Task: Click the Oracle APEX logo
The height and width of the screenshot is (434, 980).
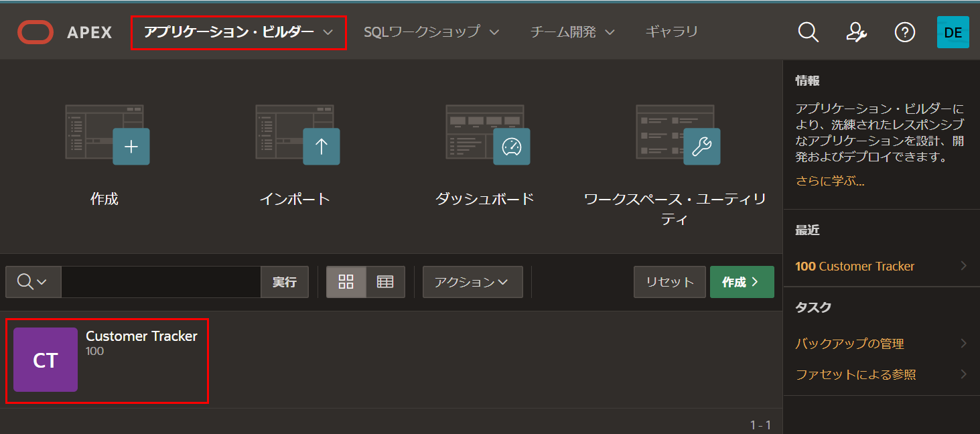Action: 64,32
